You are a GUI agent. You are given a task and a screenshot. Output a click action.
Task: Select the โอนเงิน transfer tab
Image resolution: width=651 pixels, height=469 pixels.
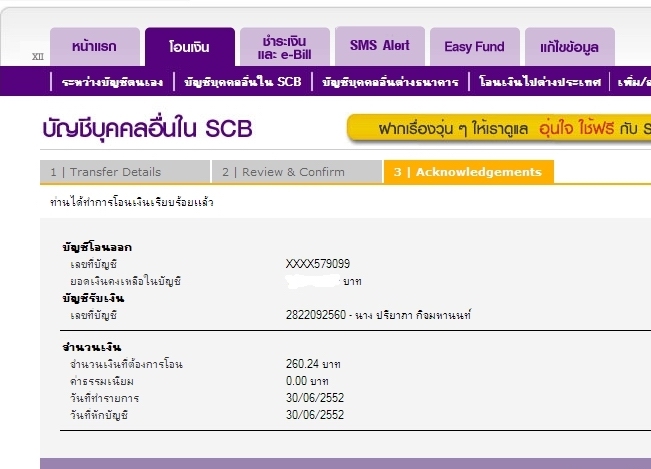point(190,47)
